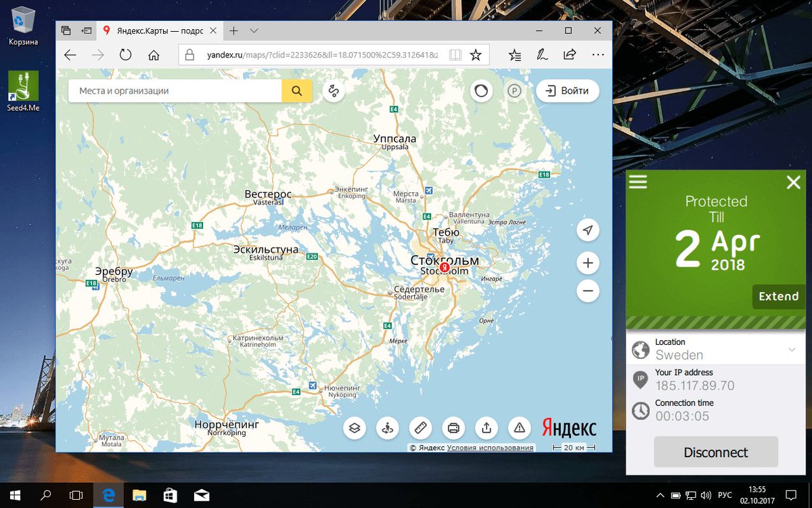The height and width of the screenshot is (508, 812).
Task: Click Edge share icon
Action: pos(570,55)
